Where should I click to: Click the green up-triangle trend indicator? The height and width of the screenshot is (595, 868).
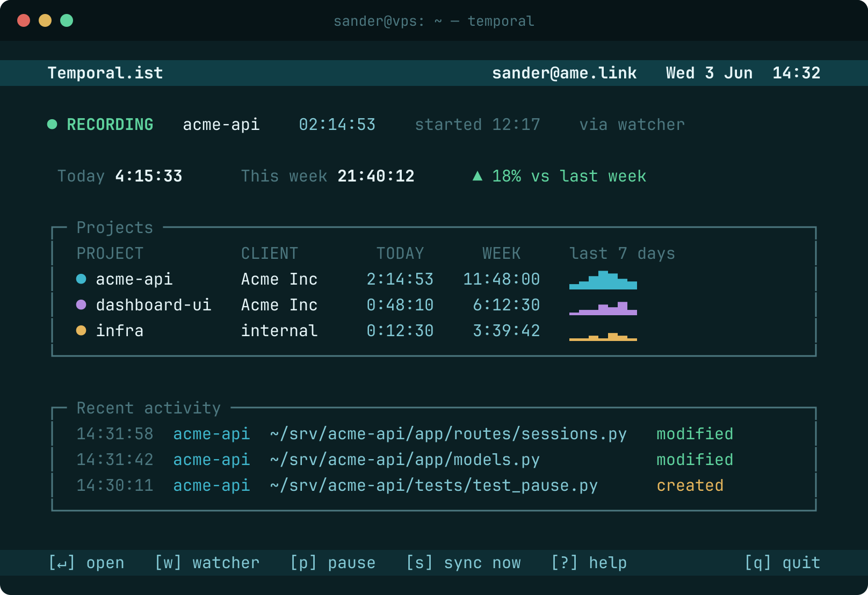477,176
